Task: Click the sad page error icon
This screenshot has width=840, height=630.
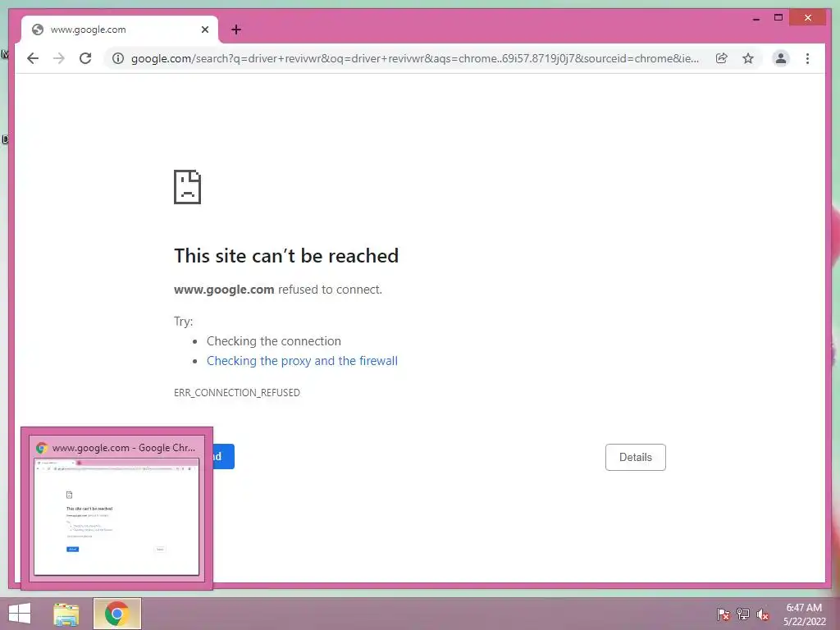Action: pyautogui.click(x=187, y=187)
